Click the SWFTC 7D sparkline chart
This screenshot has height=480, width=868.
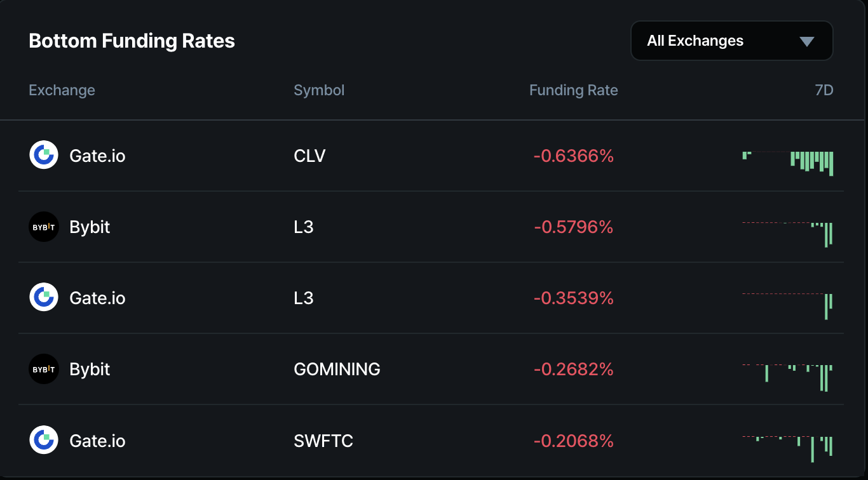tap(787, 447)
